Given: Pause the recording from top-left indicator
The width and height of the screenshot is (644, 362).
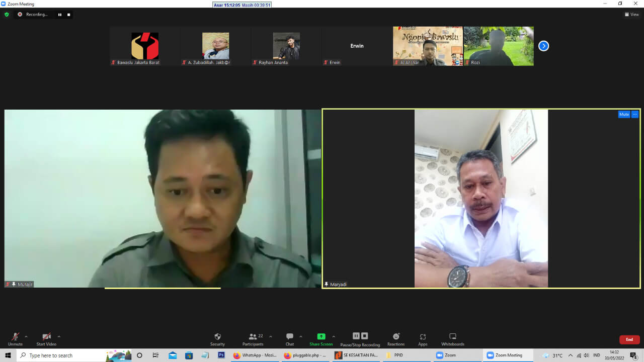Looking at the screenshot, I should point(59,15).
